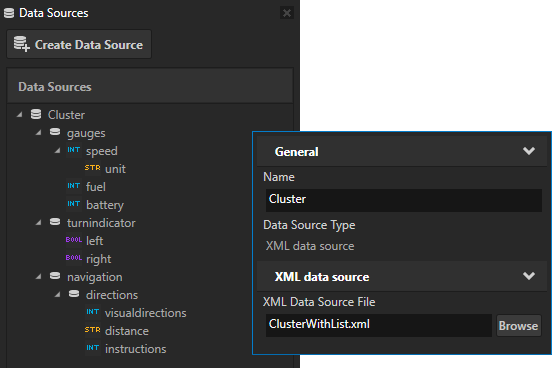The image size is (552, 368).
Task: Collapse the XML data source section chevron
Action: pos(529,276)
